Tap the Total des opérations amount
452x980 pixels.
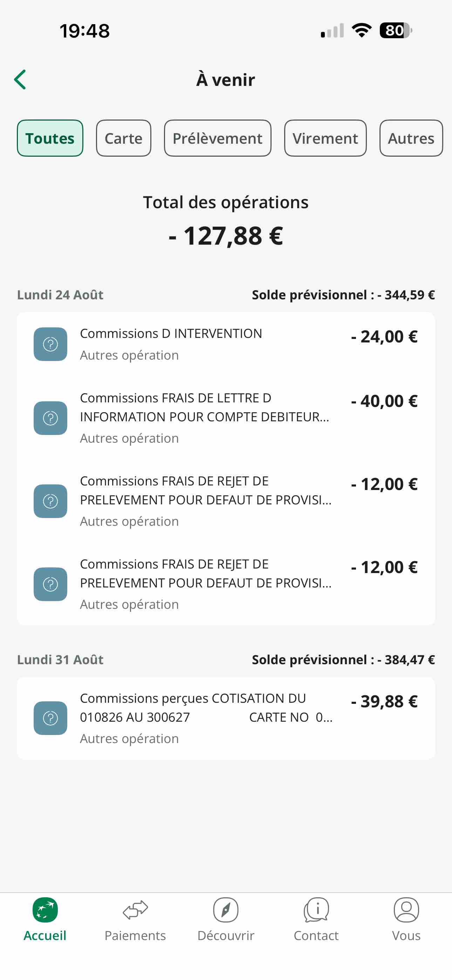226,236
